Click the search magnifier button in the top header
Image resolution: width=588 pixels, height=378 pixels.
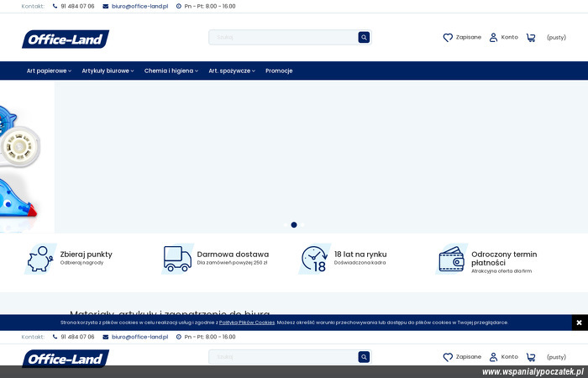pyautogui.click(x=364, y=37)
